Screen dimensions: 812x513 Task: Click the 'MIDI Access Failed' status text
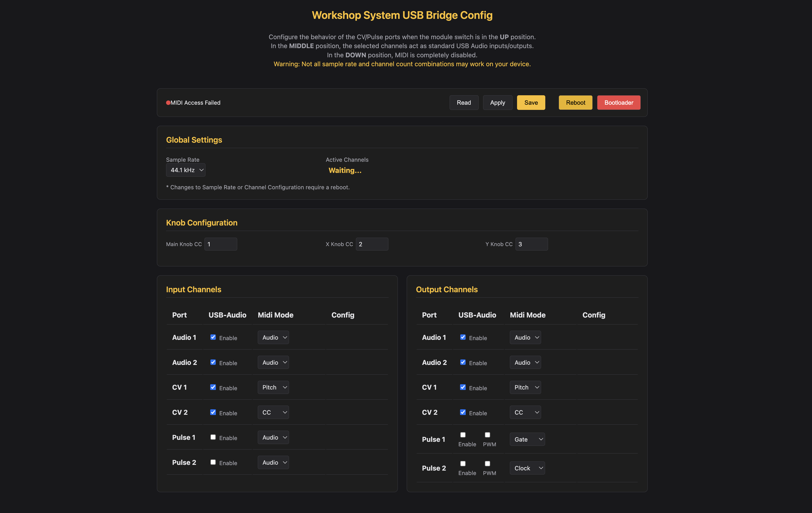pos(196,103)
